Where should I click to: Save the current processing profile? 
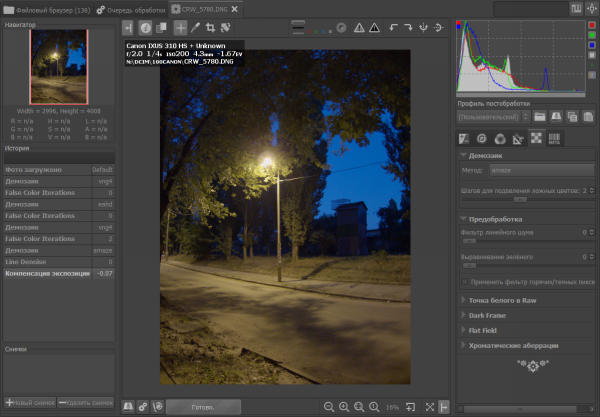(556, 117)
